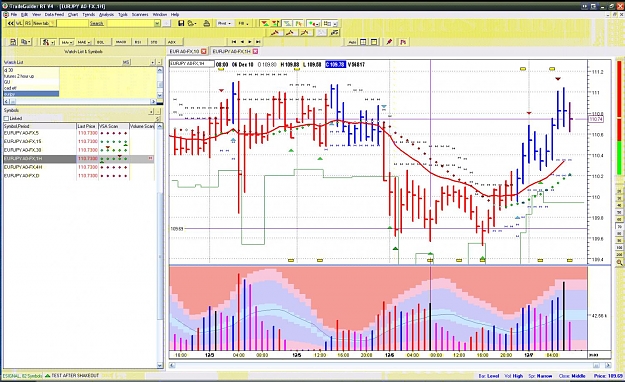This screenshot has height=382, width=625.
Task: Close the EURJPY A0-FX,1H chart tab
Action: pyautogui.click(x=255, y=51)
